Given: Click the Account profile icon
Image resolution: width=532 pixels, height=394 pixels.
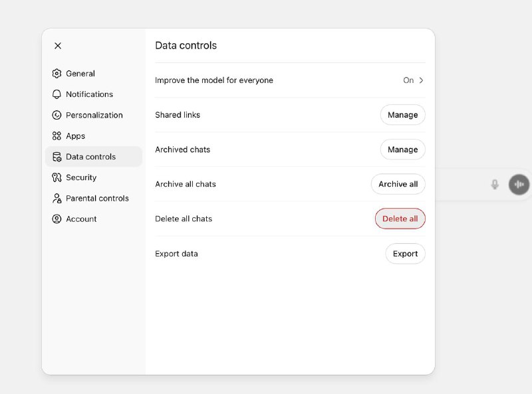Looking at the screenshot, I should 57,219.
